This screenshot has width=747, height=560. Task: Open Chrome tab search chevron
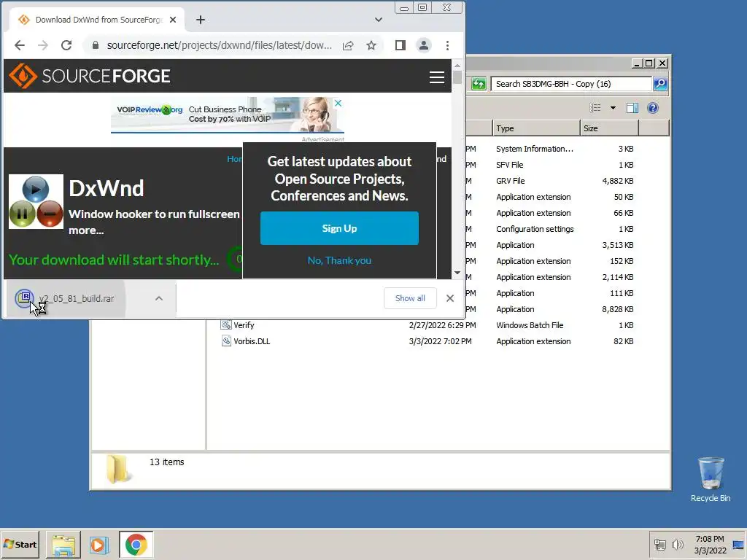coord(379,20)
